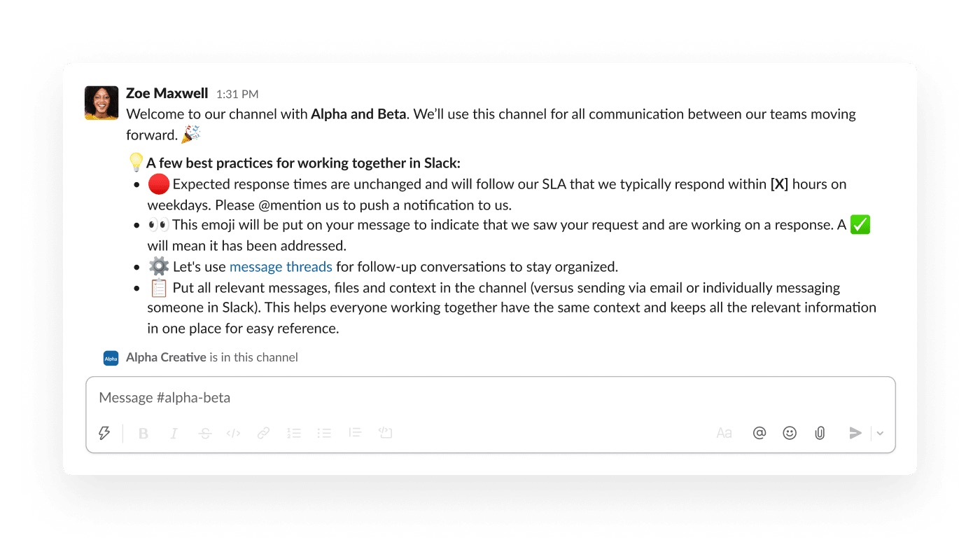Insert a link via link icon
980x538 pixels.
tap(263, 434)
